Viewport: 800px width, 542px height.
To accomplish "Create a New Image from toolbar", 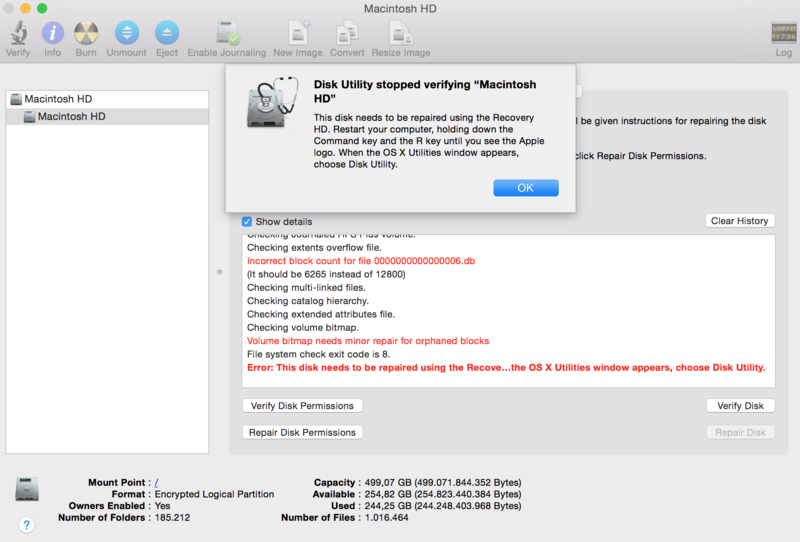I will (298, 33).
